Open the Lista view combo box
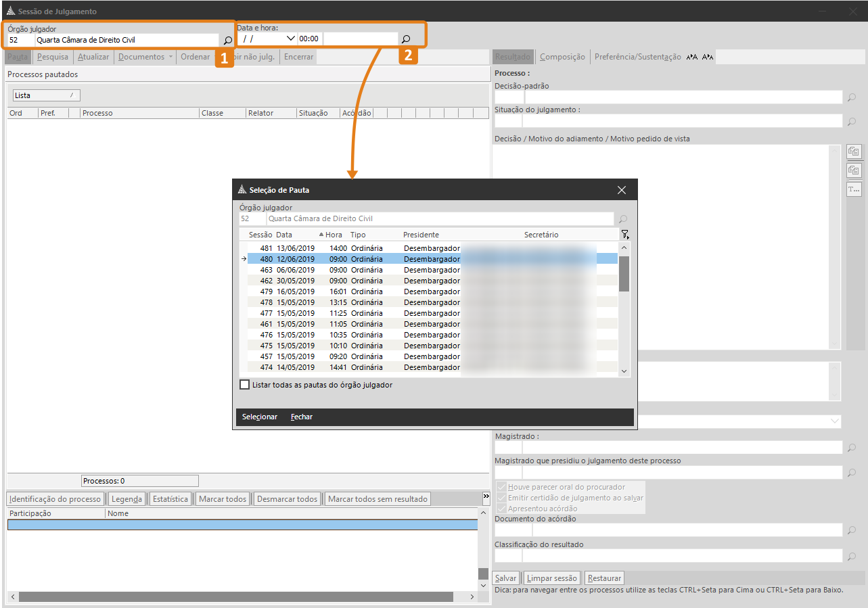The height and width of the screenshot is (608, 868). 47,95
